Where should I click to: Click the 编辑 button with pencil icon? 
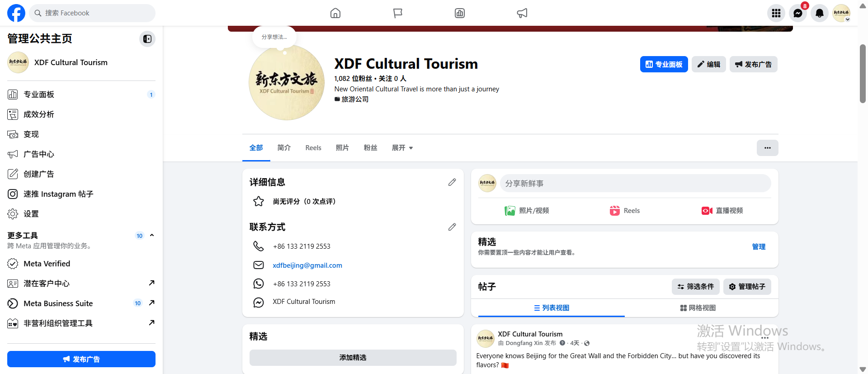[x=709, y=64]
